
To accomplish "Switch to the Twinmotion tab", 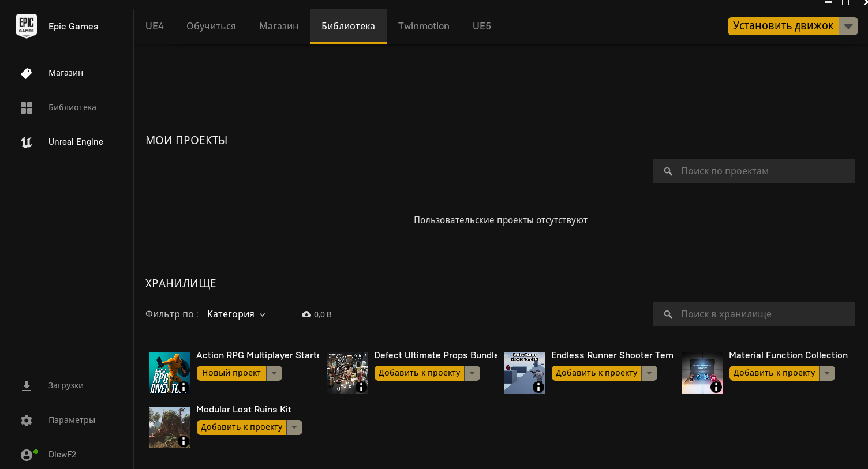I will [424, 26].
